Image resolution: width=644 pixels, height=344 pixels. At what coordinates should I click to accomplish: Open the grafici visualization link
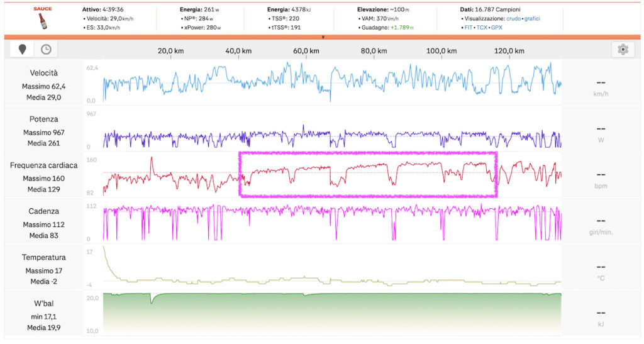531,18
